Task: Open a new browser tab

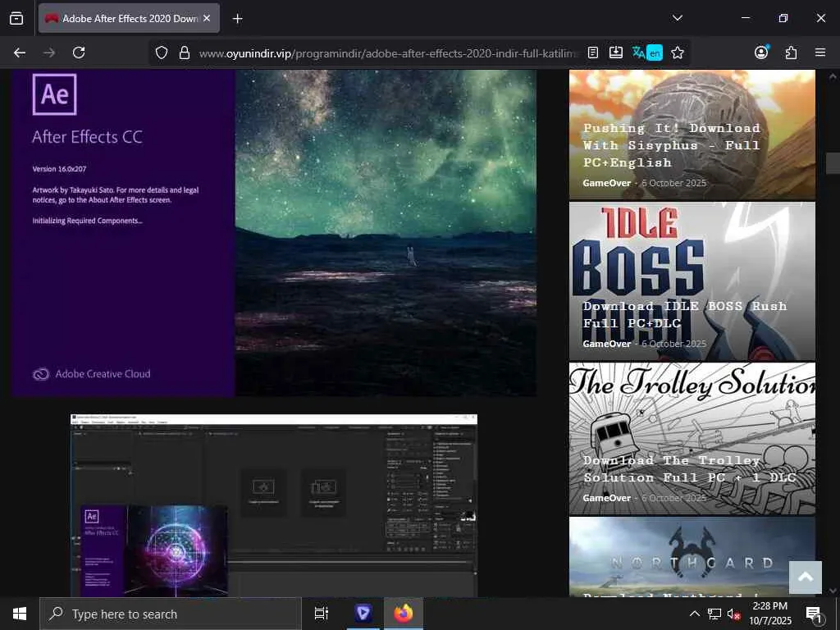Action: click(x=237, y=19)
